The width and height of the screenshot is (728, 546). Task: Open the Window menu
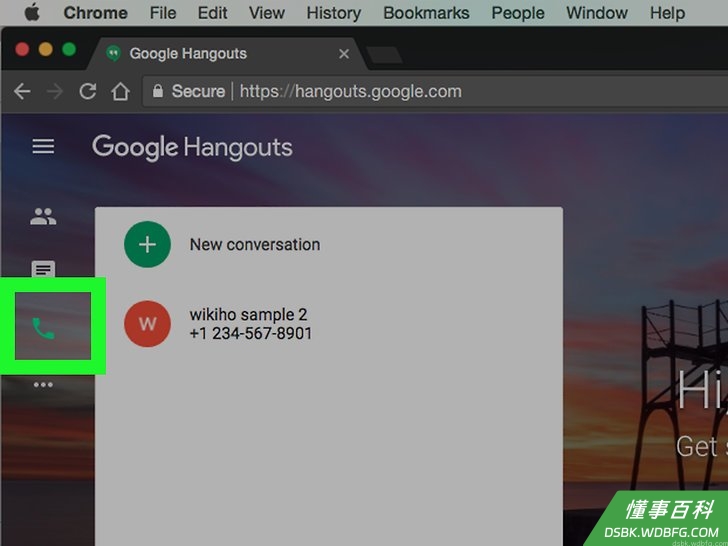597,13
